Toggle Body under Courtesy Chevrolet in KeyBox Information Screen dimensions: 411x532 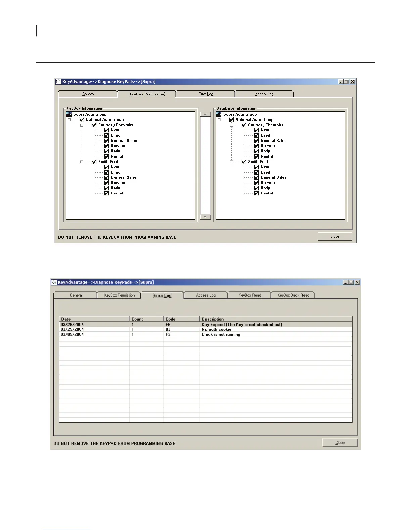tap(107, 151)
